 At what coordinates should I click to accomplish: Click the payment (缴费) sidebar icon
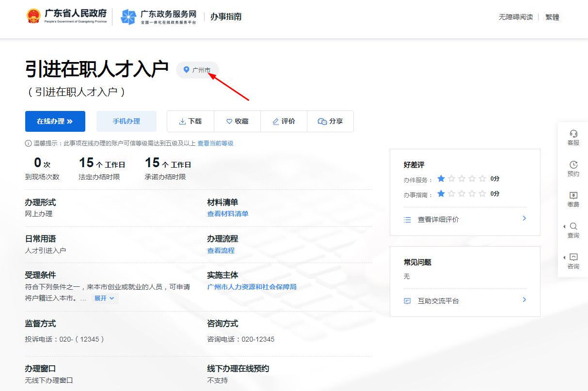tap(573, 196)
